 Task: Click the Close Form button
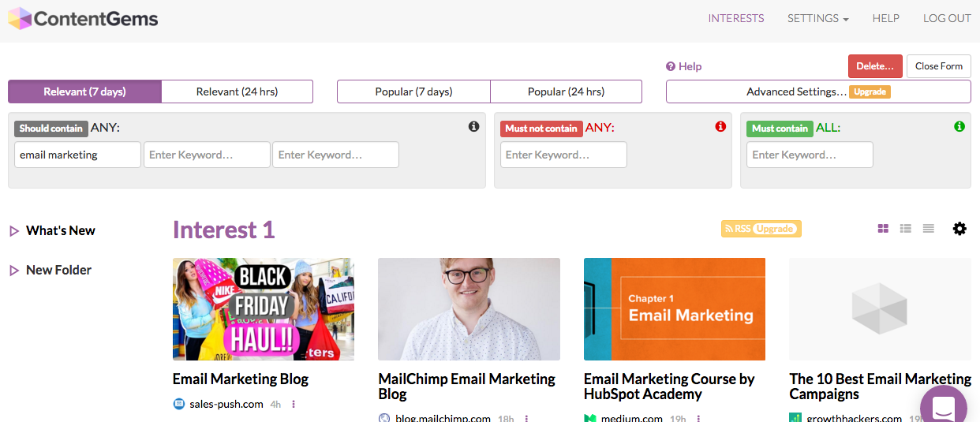point(939,66)
